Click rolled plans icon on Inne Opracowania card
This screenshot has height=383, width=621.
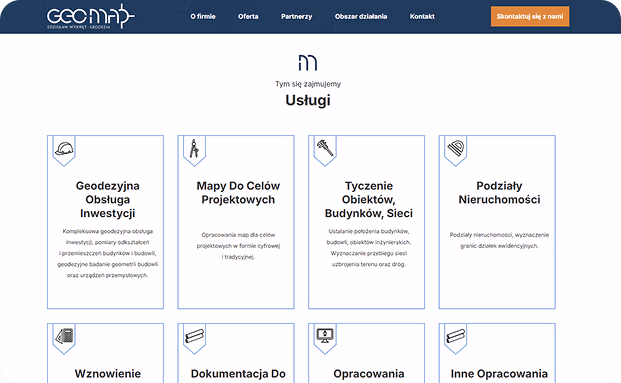pyautogui.click(x=456, y=336)
